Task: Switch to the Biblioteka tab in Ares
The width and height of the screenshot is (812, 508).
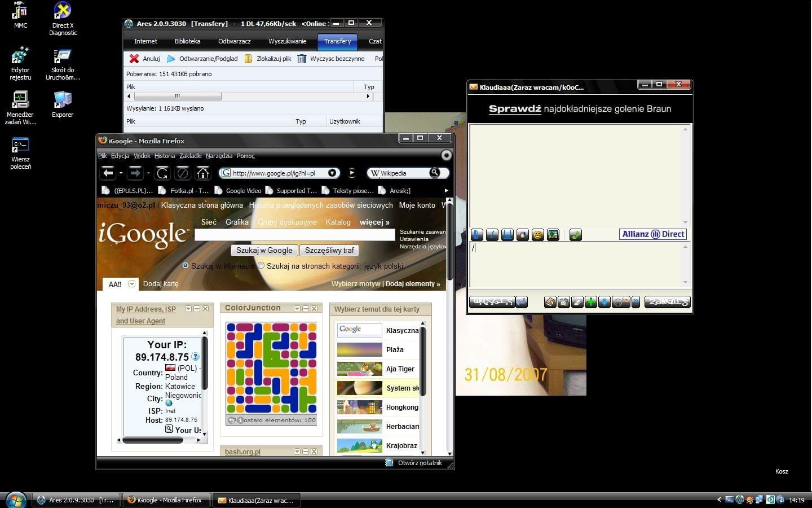Action: (187, 41)
